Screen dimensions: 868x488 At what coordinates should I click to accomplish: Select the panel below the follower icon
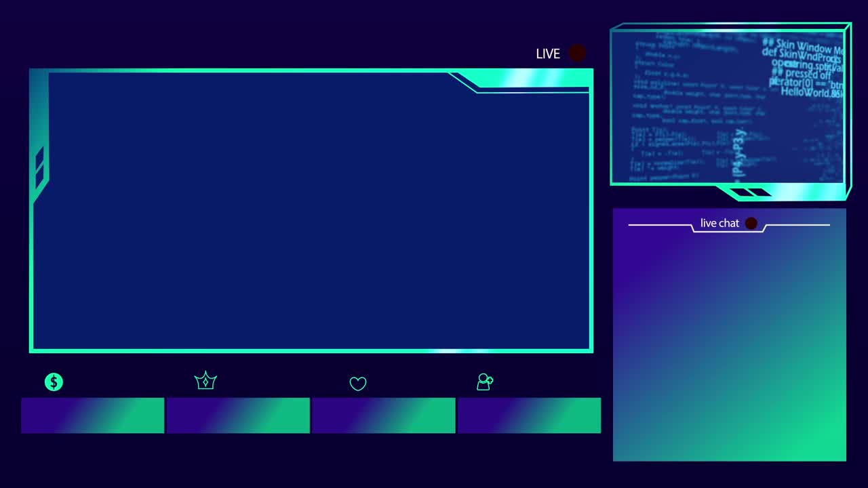[529, 415]
